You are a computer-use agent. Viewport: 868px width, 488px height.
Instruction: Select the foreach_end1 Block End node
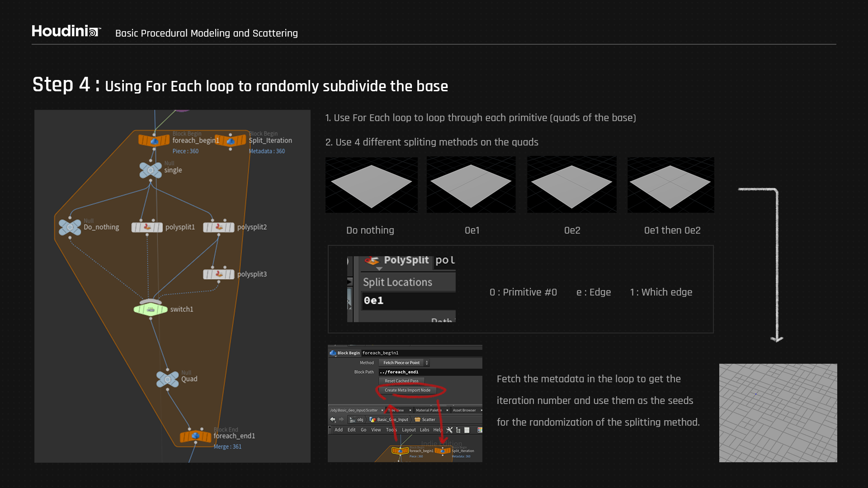click(195, 436)
